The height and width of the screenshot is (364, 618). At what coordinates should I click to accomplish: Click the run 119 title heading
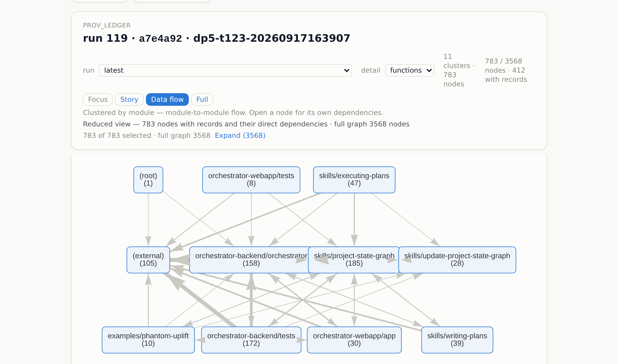[x=217, y=38]
